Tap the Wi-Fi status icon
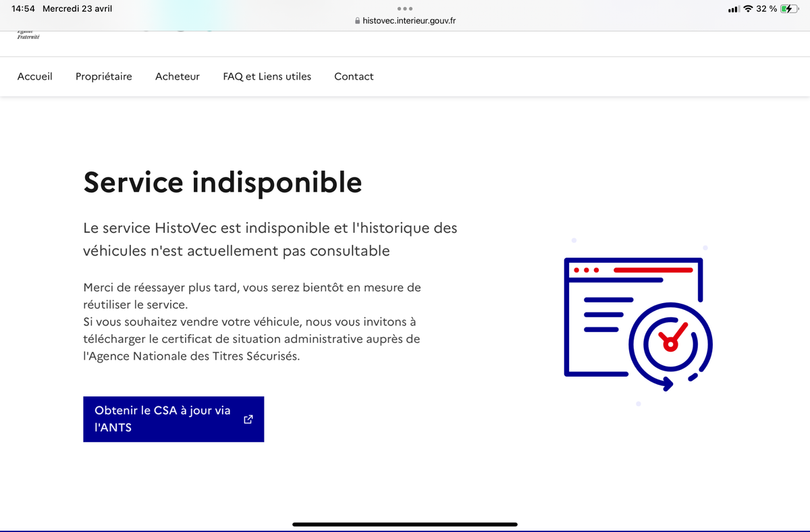This screenshot has width=810, height=532. (748, 9)
